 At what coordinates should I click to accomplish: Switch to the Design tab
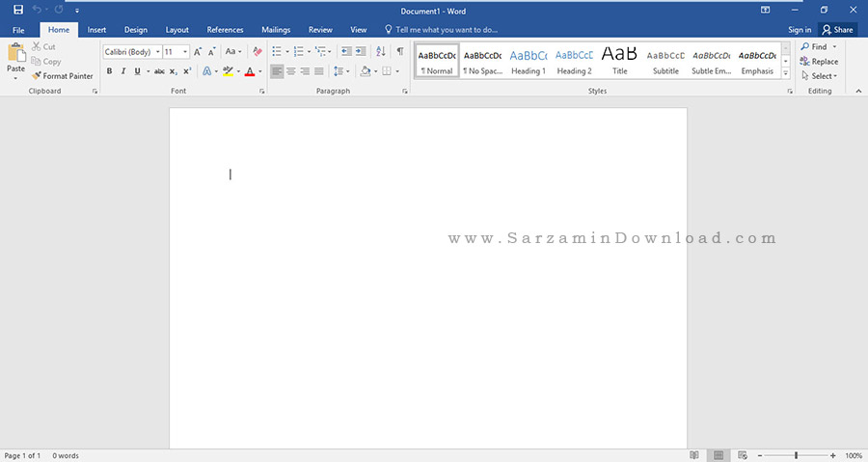click(136, 30)
